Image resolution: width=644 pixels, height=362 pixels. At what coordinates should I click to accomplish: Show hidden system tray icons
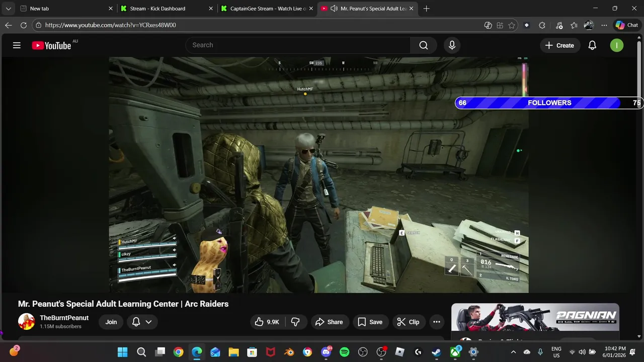pos(513,352)
